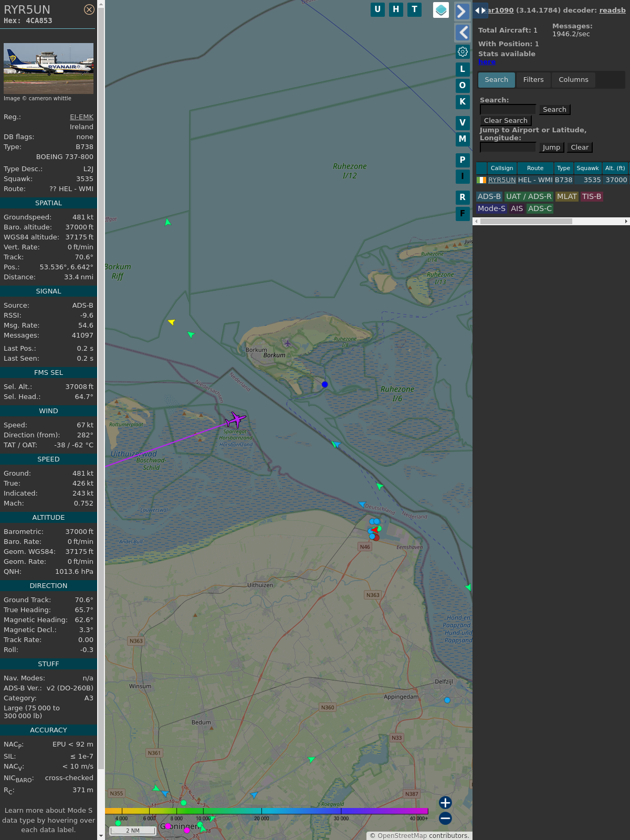Click the Jump button
630x840 pixels.
(551, 147)
